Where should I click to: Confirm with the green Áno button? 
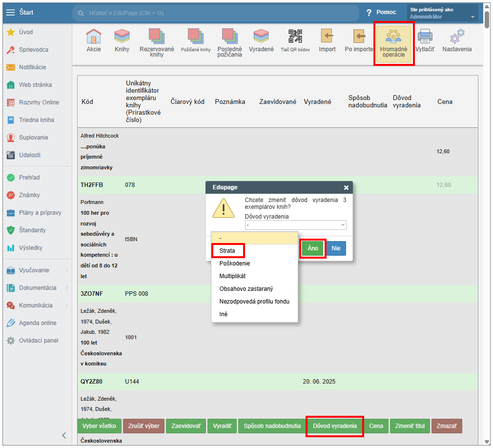[313, 248]
